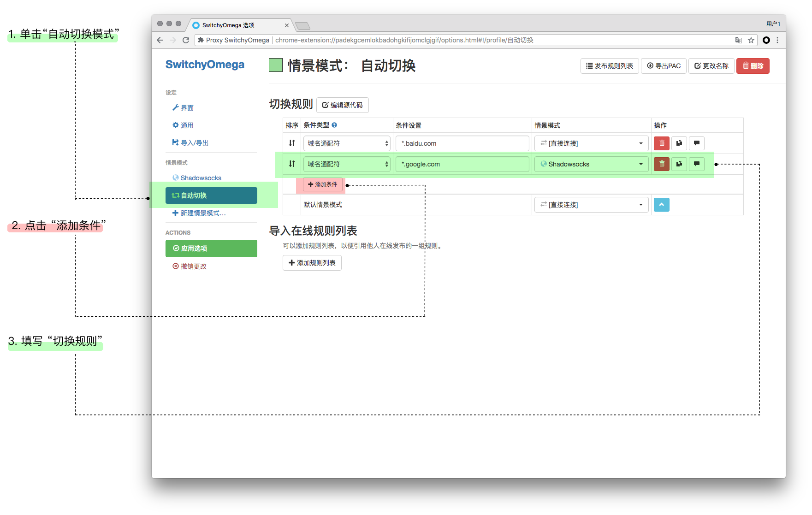Click the note/comment bubble icon on *.baidu.com rule
The height and width of the screenshot is (515, 812).
click(x=696, y=143)
